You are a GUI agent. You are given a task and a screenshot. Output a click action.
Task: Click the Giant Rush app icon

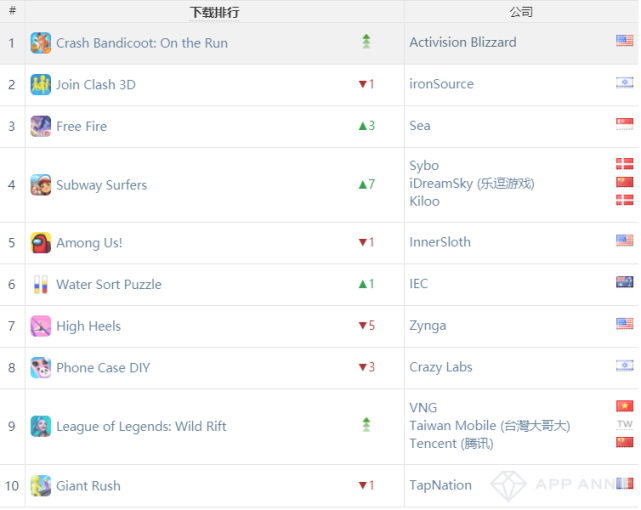[41, 486]
